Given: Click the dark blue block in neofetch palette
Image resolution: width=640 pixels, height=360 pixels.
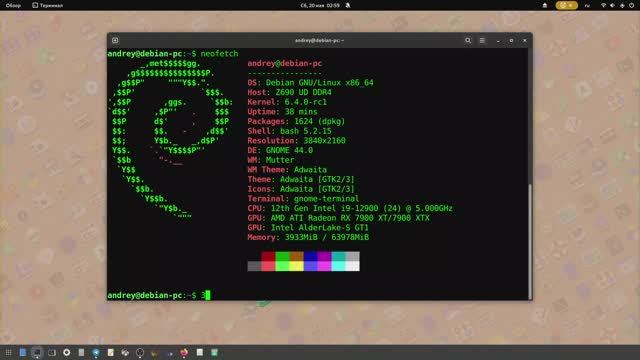Looking at the screenshot, I should tap(311, 256).
